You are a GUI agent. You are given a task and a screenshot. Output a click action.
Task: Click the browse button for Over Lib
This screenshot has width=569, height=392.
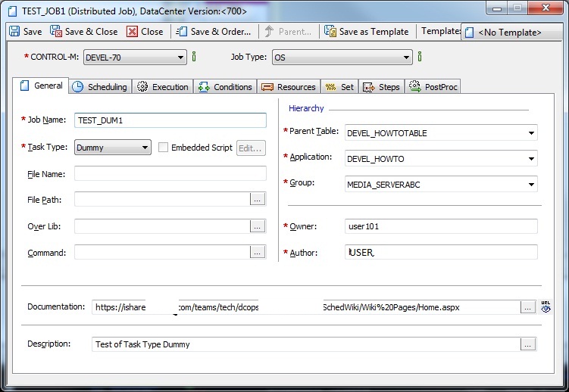[x=258, y=226]
